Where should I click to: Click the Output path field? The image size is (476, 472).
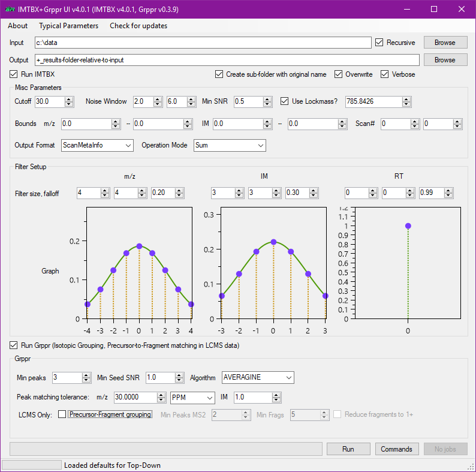coord(227,60)
